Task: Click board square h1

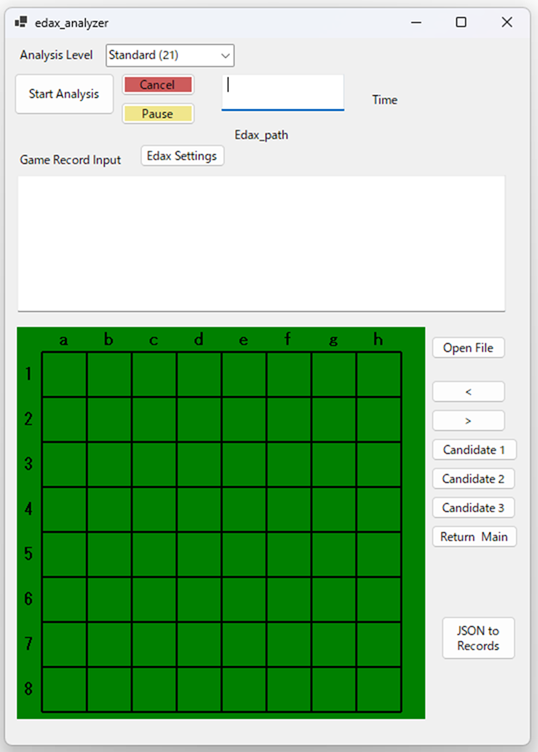Action: pos(379,375)
